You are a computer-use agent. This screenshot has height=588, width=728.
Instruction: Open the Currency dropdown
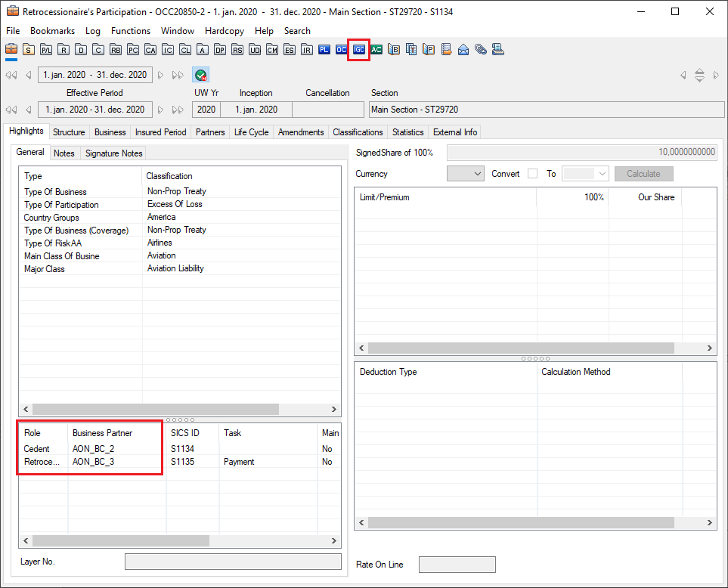pos(465,174)
